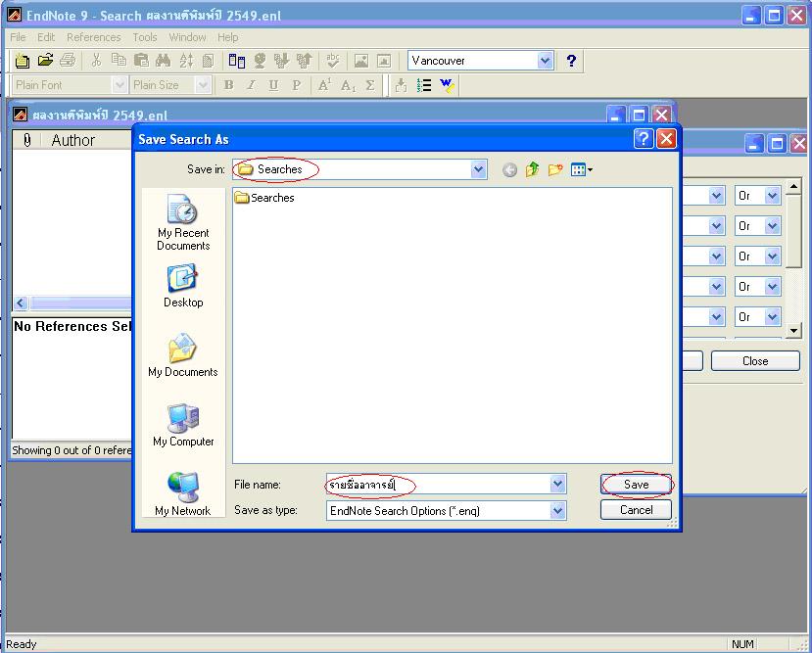Click the Ready status bar text
Viewport: 812px width, 653px height.
click(22, 644)
